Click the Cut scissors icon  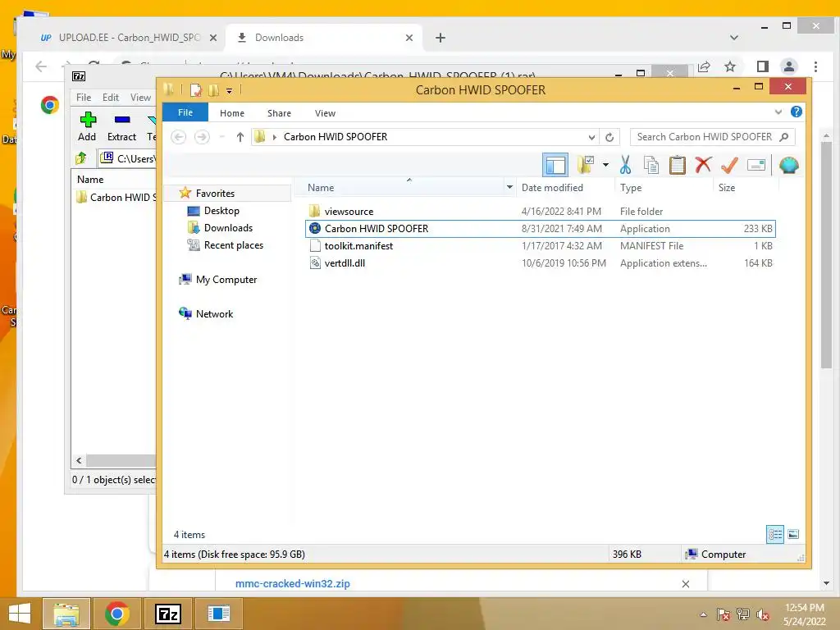[x=625, y=165]
